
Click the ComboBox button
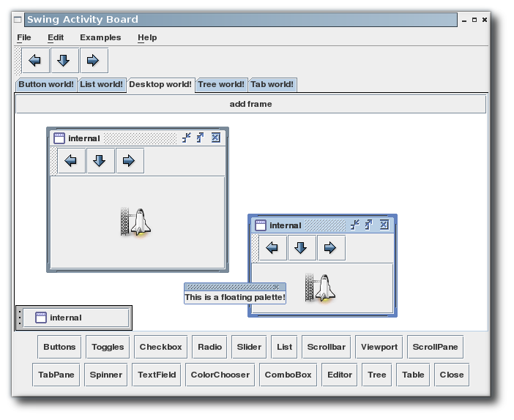[288, 375]
